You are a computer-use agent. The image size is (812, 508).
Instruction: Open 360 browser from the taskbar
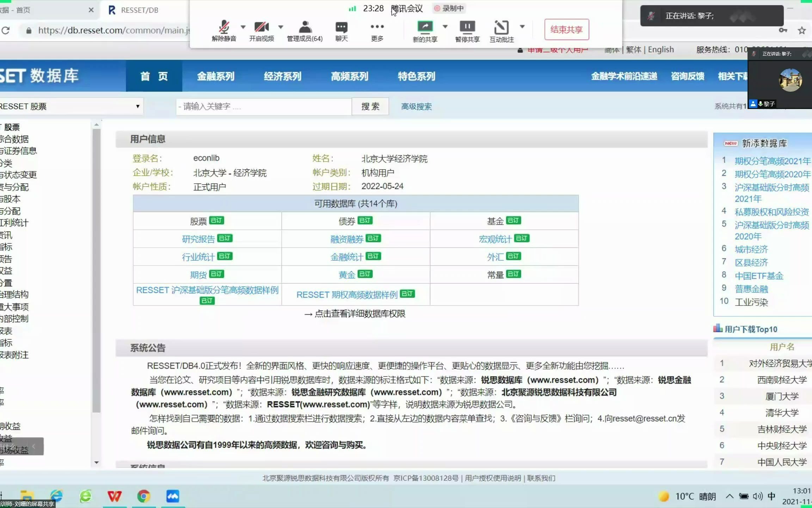tap(85, 496)
